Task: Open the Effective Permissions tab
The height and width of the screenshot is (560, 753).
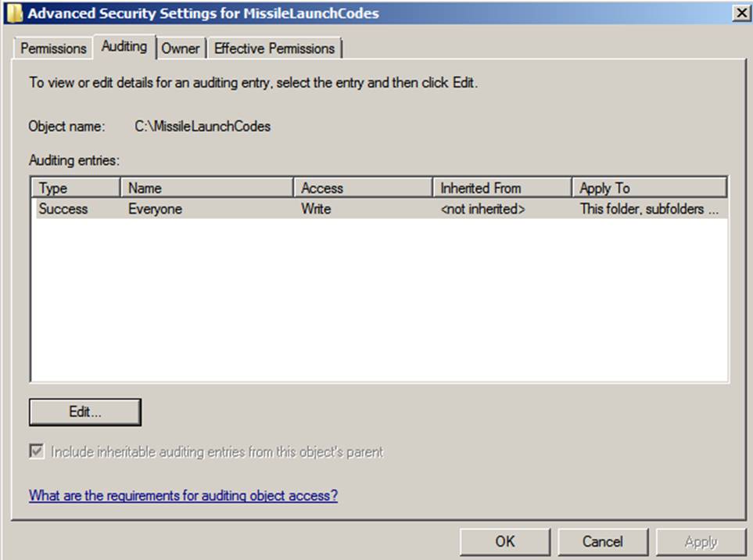Action: click(x=274, y=48)
